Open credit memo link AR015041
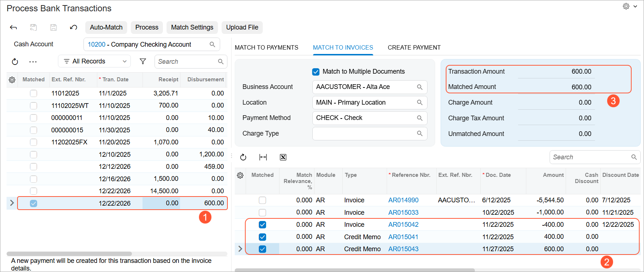This screenshot has height=272, width=644. pyautogui.click(x=403, y=237)
